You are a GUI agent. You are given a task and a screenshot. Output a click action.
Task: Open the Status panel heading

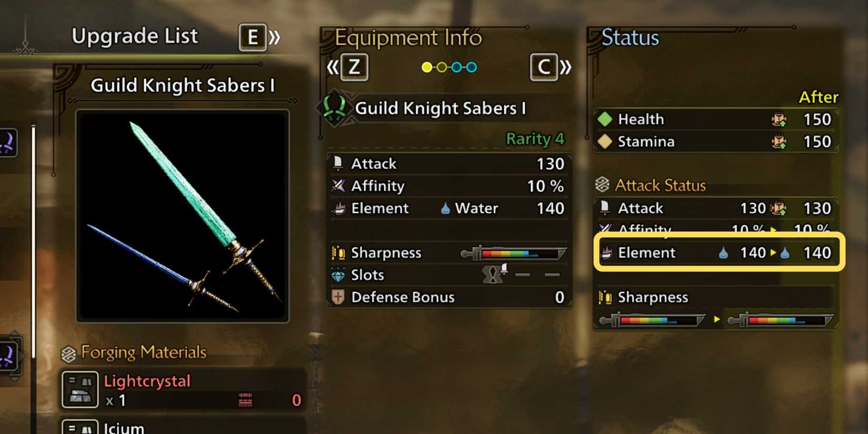point(630,37)
